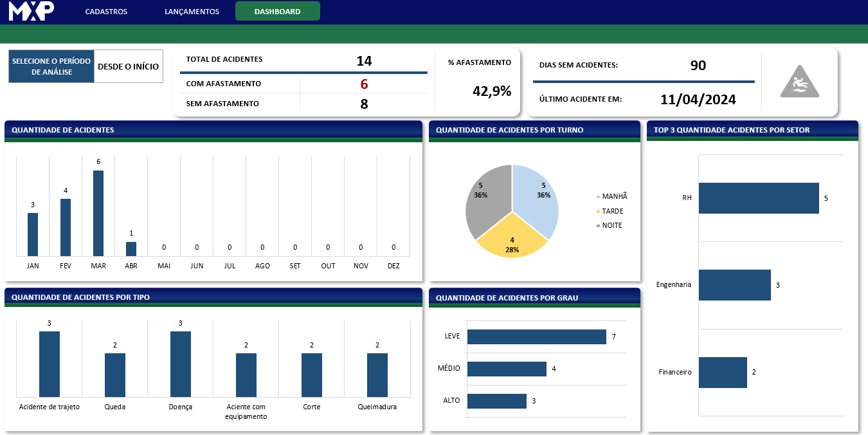Open the analysis period dropdown 'Desde o início'
Image resolution: width=868 pixels, height=435 pixels.
pyautogui.click(x=128, y=67)
